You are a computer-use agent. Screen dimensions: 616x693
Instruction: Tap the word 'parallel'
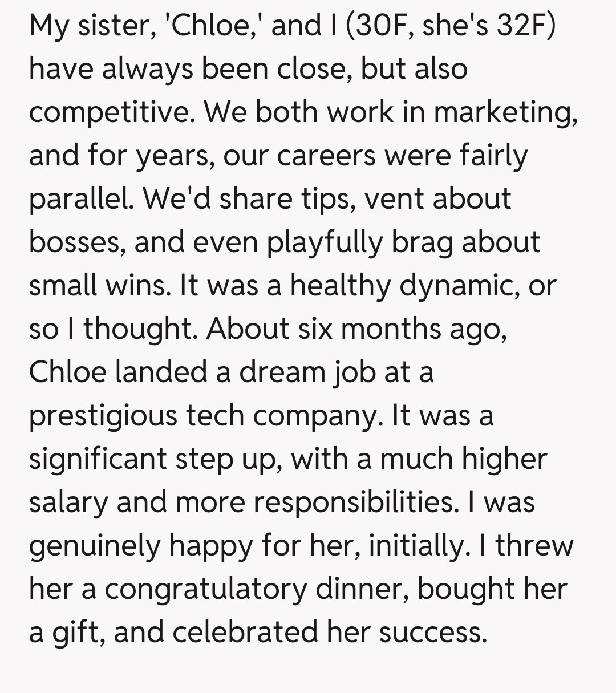pos(80,199)
